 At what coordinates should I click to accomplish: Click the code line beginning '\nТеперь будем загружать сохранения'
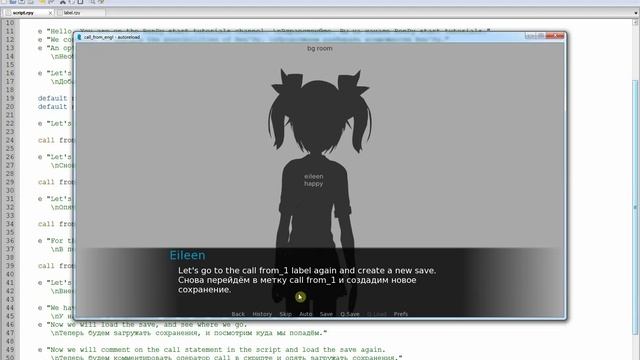pyautogui.click(x=189, y=333)
